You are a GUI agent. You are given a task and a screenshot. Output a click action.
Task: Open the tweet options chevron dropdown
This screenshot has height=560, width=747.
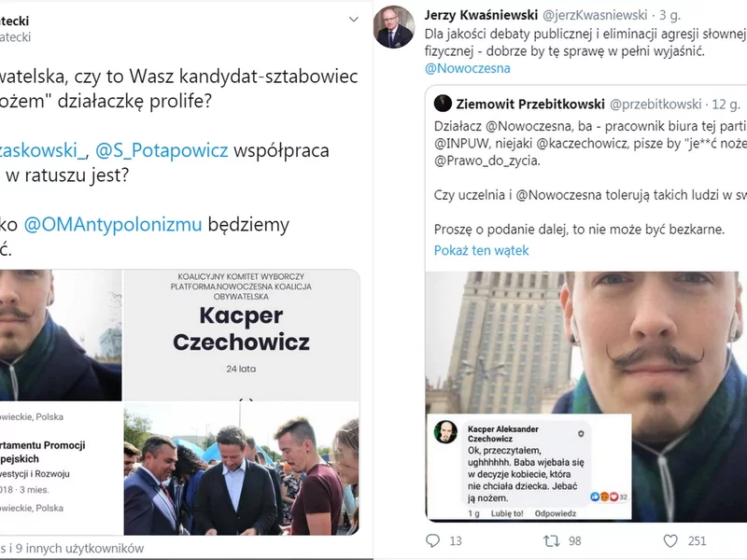(354, 20)
